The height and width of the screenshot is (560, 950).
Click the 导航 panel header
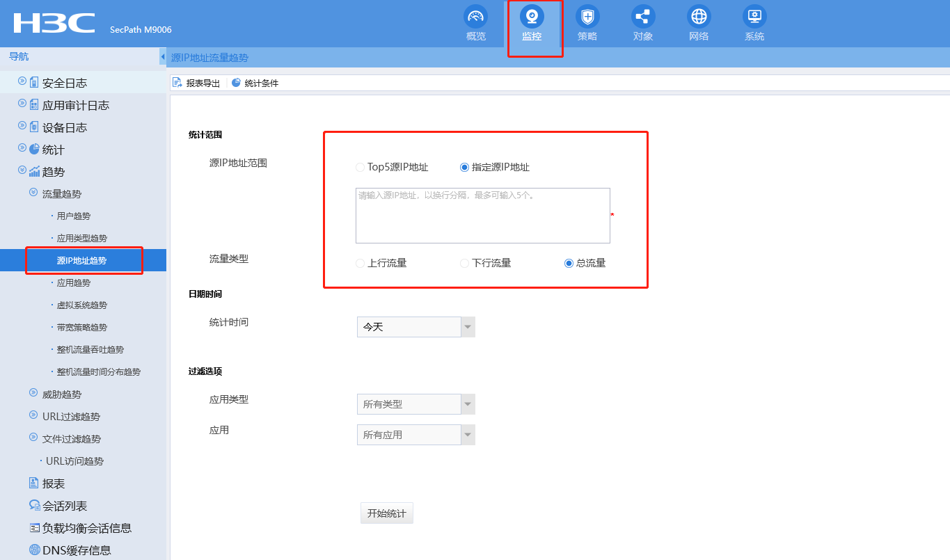point(19,56)
